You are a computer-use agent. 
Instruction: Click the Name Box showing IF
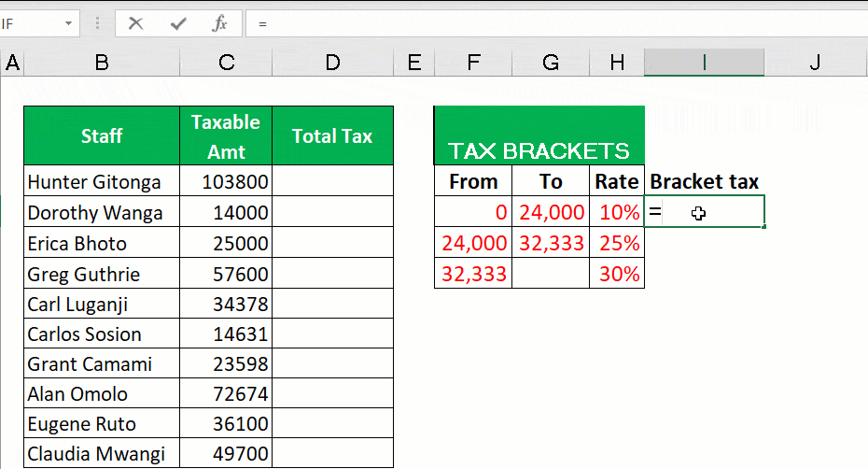tap(31, 24)
